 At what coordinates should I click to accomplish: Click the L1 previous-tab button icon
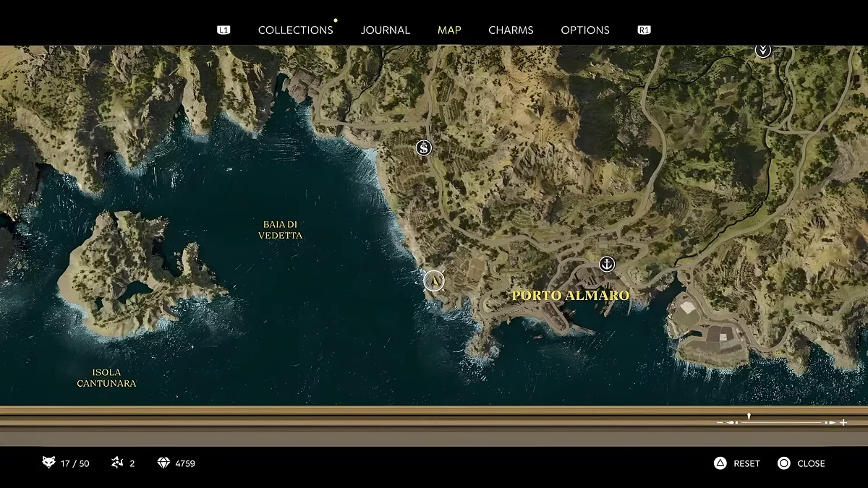[x=224, y=30]
